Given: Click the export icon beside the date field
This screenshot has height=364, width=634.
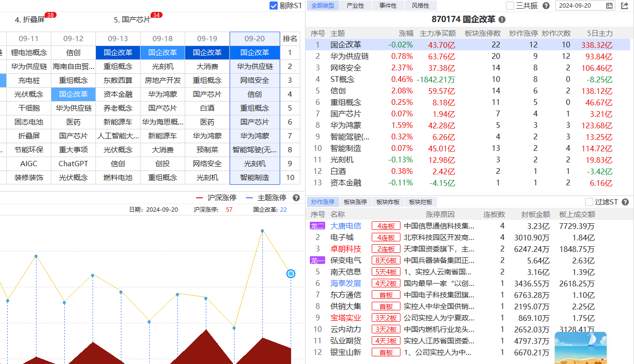Looking at the screenshot, I should click(x=624, y=6).
